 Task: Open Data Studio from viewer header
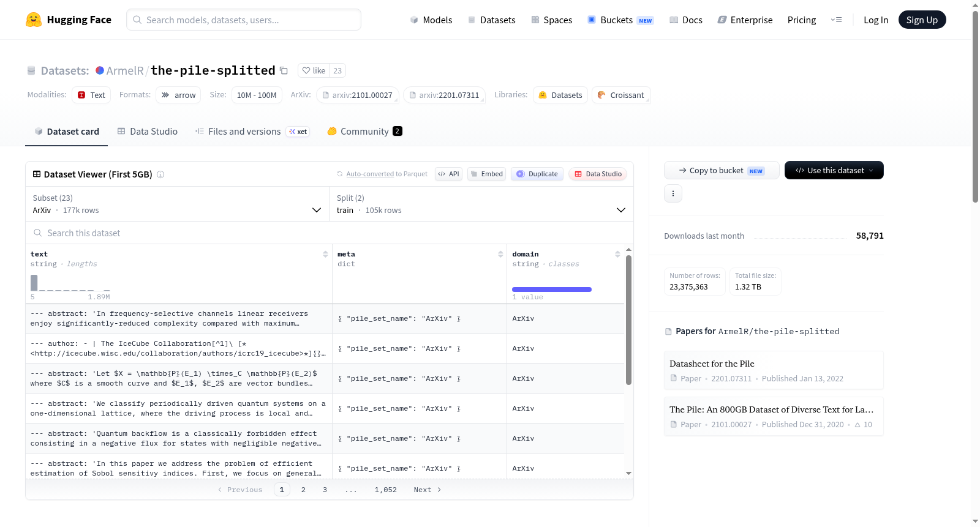click(597, 174)
